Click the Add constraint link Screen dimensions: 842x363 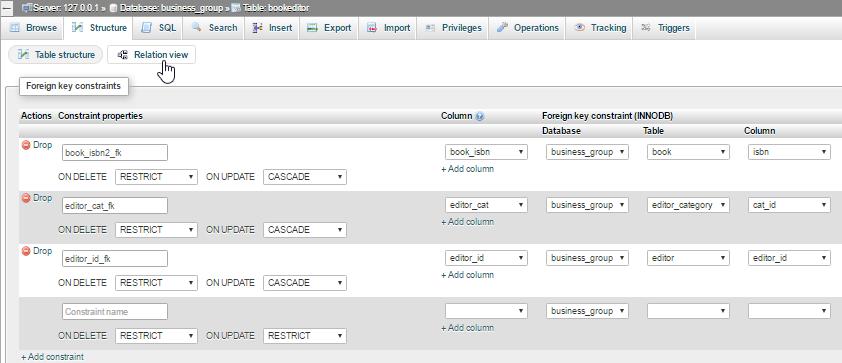[52, 357]
